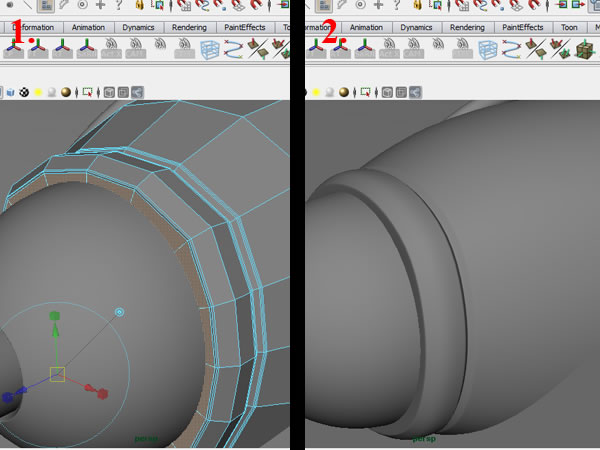
Task: Open the Animation shelf tab in left screenshot
Action: click(x=88, y=27)
